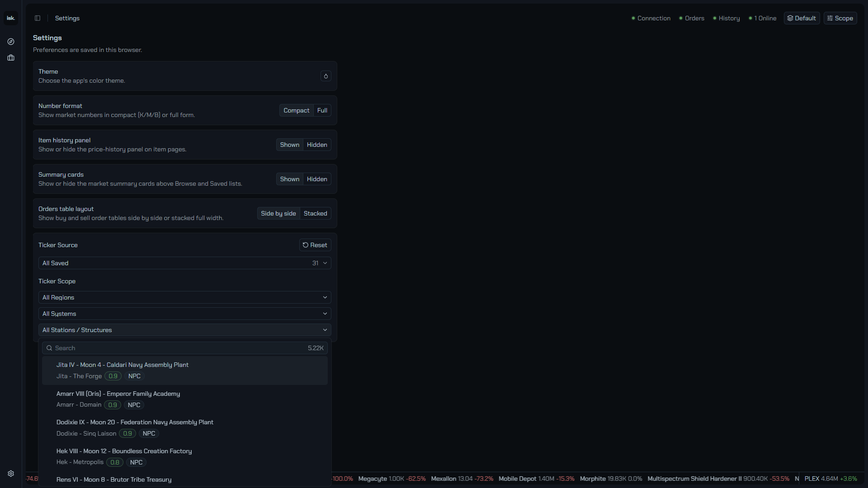Click the History status indicator
868x488 pixels.
coord(726,18)
